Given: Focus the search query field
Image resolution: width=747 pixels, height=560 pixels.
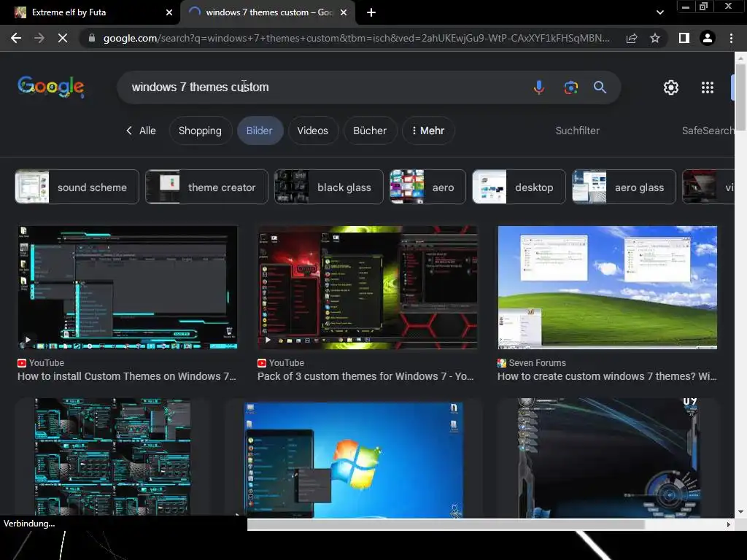Looking at the screenshot, I should point(324,87).
